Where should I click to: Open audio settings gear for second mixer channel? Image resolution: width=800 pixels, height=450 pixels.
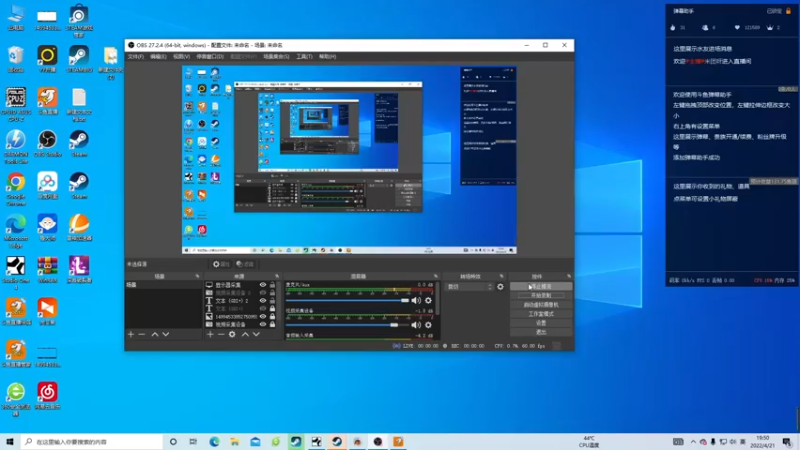click(x=428, y=324)
